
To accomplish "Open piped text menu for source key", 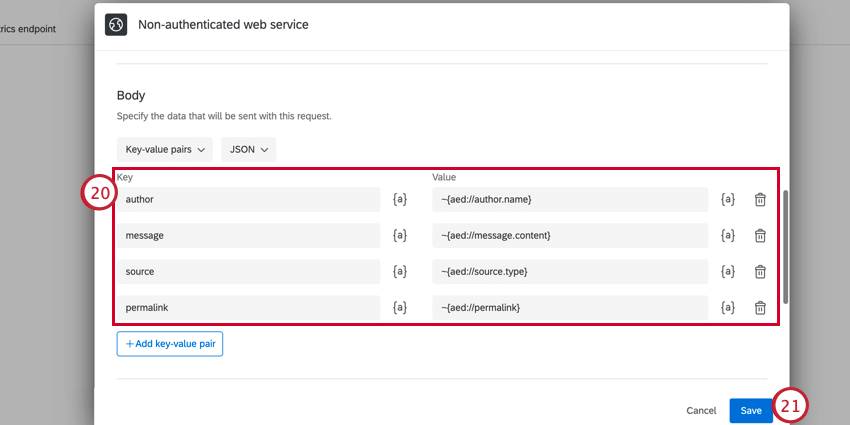I will pyautogui.click(x=400, y=272).
